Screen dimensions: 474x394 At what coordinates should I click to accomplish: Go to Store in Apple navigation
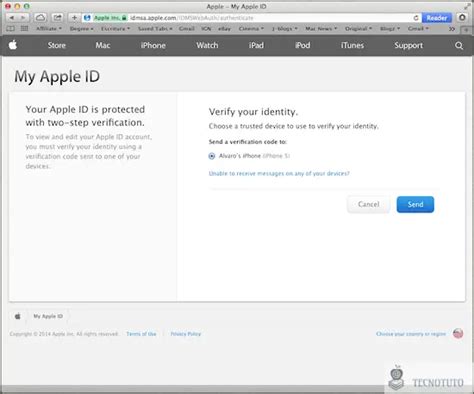click(x=57, y=45)
